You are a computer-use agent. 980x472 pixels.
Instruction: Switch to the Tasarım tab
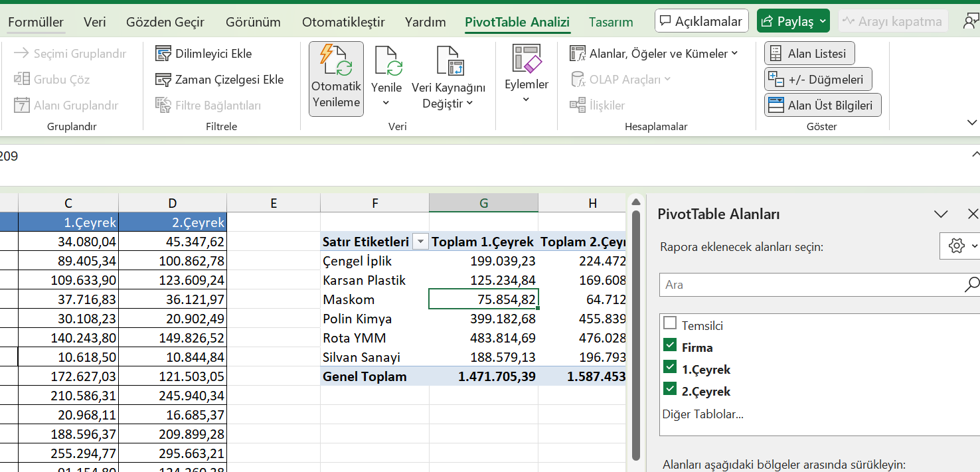tap(610, 22)
